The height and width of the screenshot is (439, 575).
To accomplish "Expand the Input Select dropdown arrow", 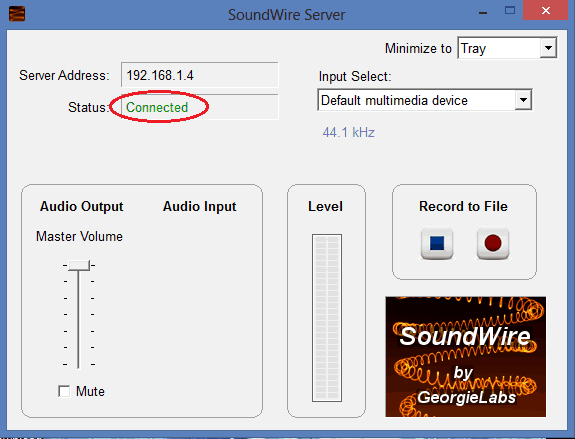I will tap(523, 100).
